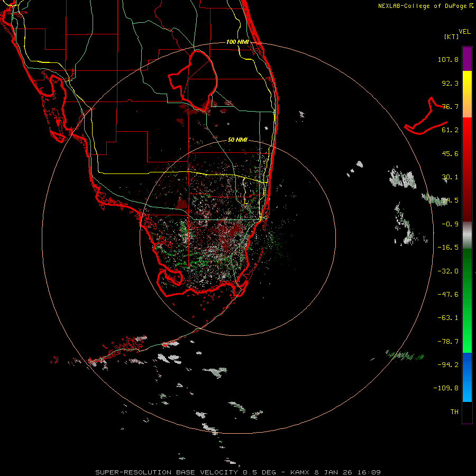Select the -109.8 velocity scale value

click(x=446, y=388)
